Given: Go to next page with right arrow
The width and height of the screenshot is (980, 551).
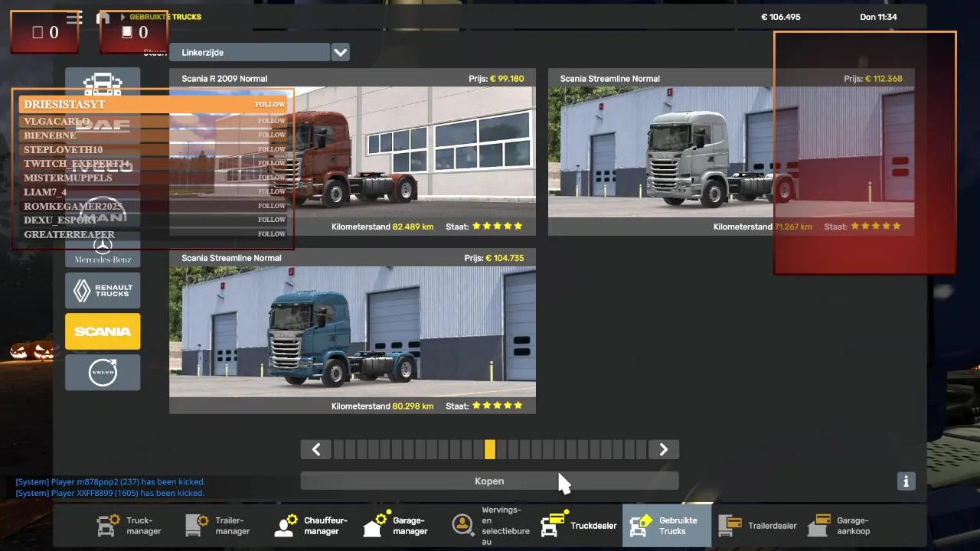Looking at the screenshot, I should 664,449.
